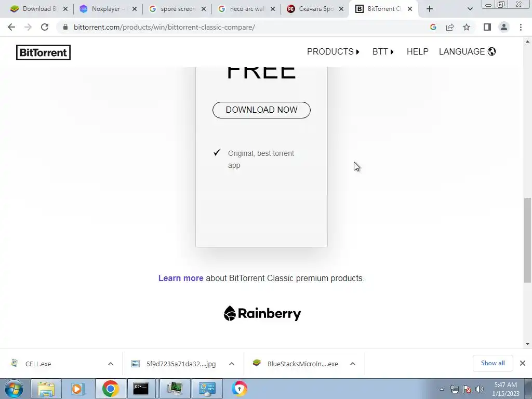This screenshot has width=532, height=399.
Task: Open the Chrome profile avatar
Action: (x=504, y=27)
